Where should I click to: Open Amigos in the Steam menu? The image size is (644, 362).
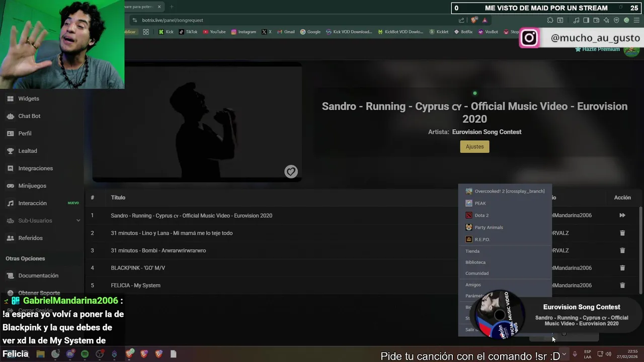[473, 285]
